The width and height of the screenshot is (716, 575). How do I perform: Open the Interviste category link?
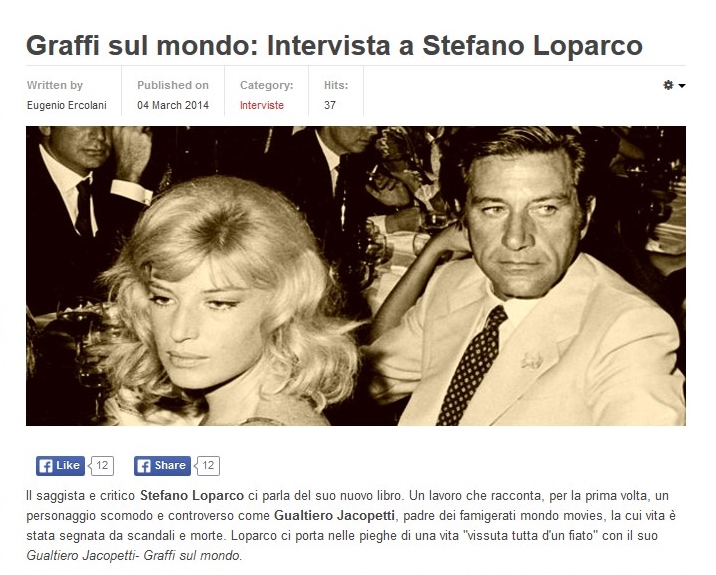[262, 105]
